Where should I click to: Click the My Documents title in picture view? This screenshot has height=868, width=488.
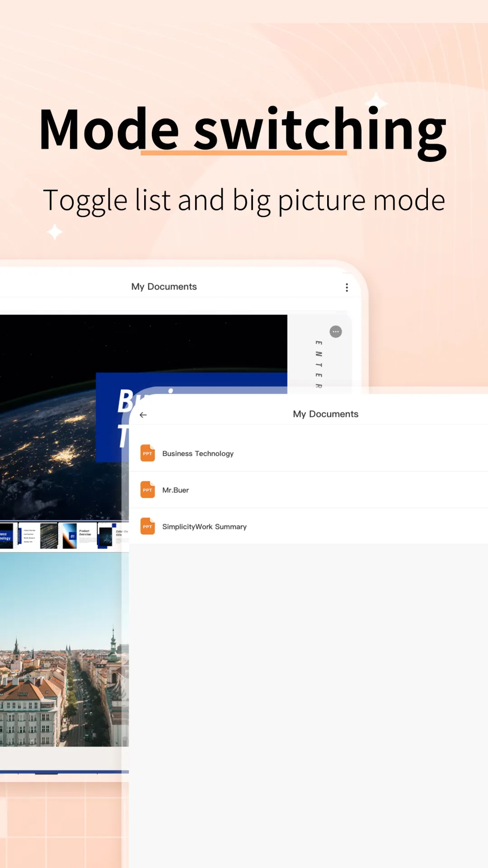tap(164, 287)
